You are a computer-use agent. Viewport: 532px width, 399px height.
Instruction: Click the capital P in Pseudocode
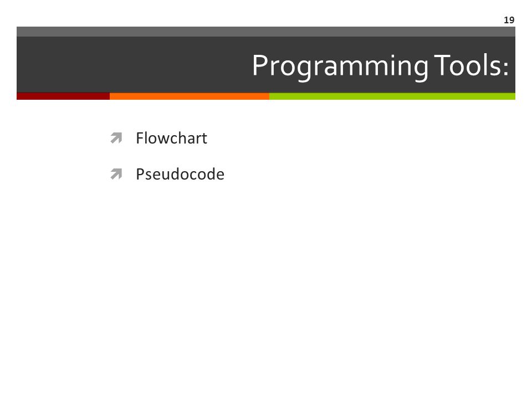[x=140, y=174]
